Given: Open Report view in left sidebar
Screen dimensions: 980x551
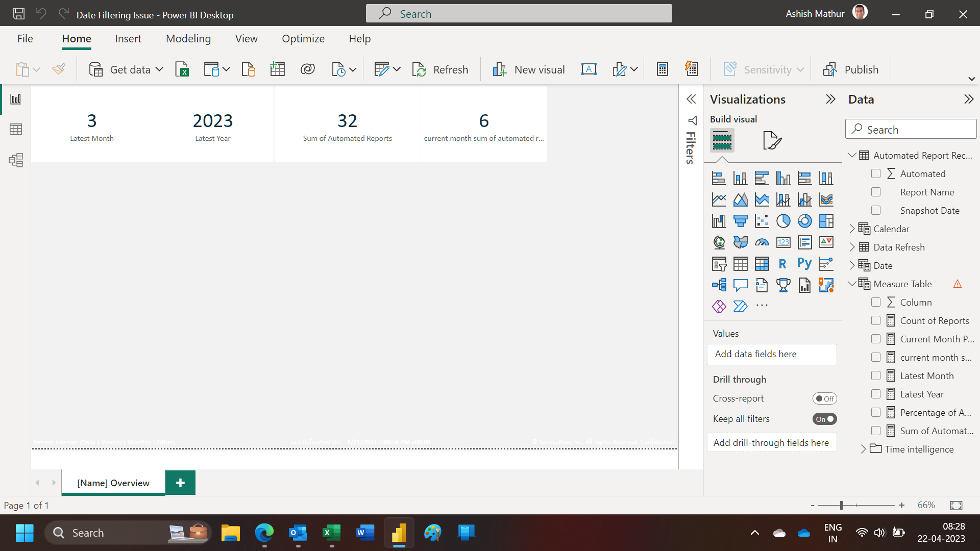Looking at the screenshot, I should click(x=16, y=99).
